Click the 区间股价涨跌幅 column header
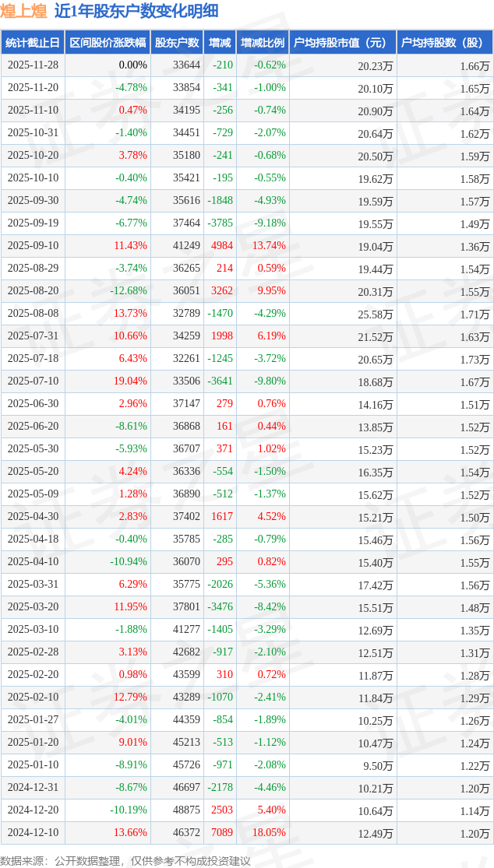Screen dimensions: 494x868 (106, 43)
